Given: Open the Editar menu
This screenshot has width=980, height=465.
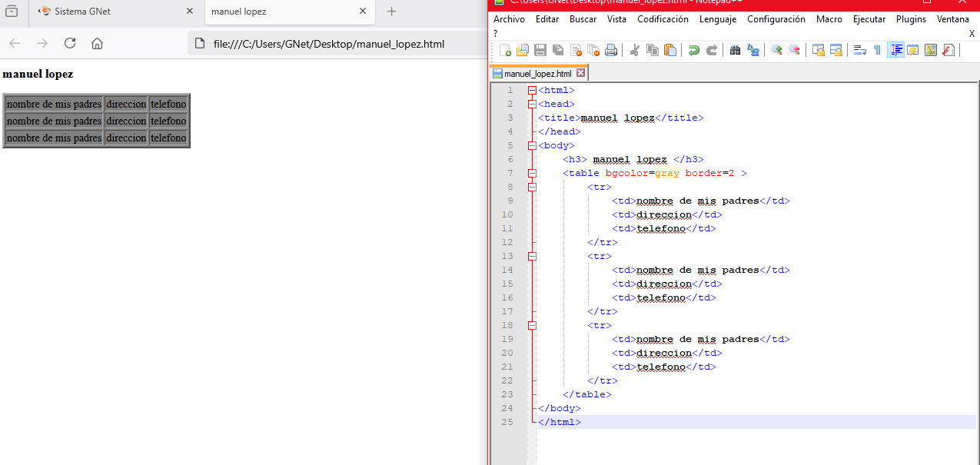Looking at the screenshot, I should click(547, 19).
